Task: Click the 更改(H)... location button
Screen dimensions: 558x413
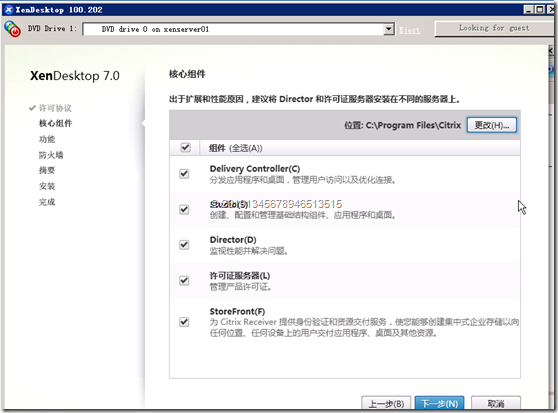Action: point(492,125)
